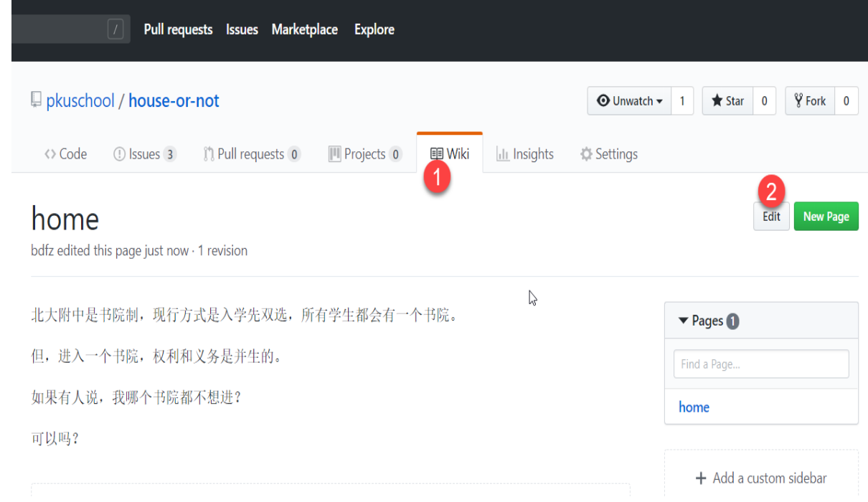Fork this repository
868x502 pixels.
pyautogui.click(x=810, y=101)
